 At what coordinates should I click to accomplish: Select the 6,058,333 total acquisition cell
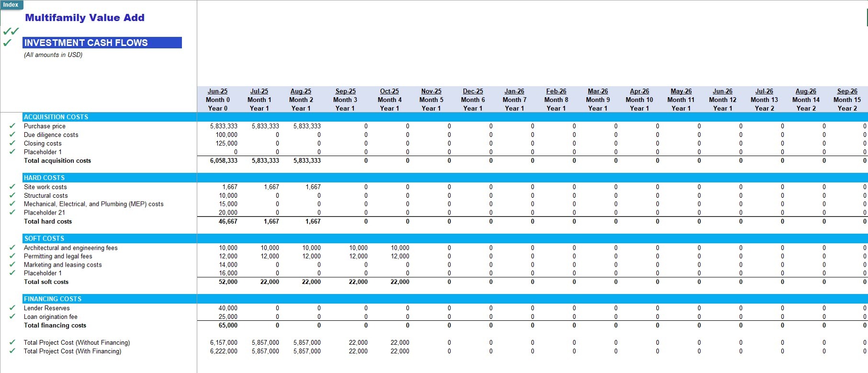point(224,160)
